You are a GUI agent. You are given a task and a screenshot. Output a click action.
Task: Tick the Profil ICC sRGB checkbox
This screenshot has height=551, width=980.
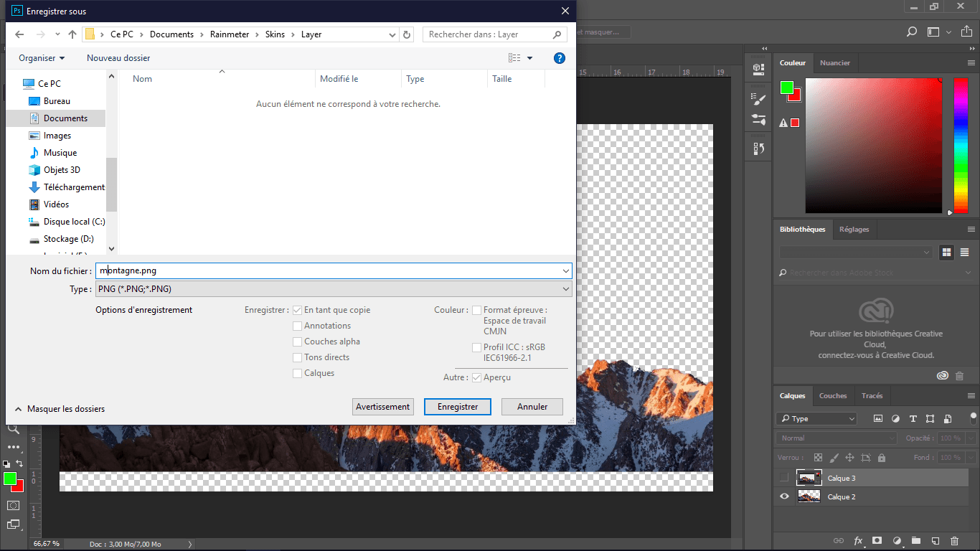pos(477,347)
